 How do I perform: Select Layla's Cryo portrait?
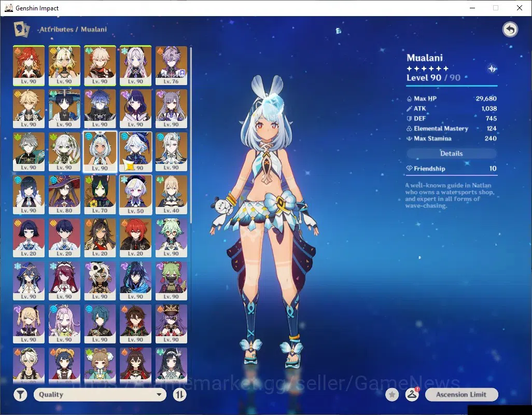pyautogui.click(x=29, y=281)
